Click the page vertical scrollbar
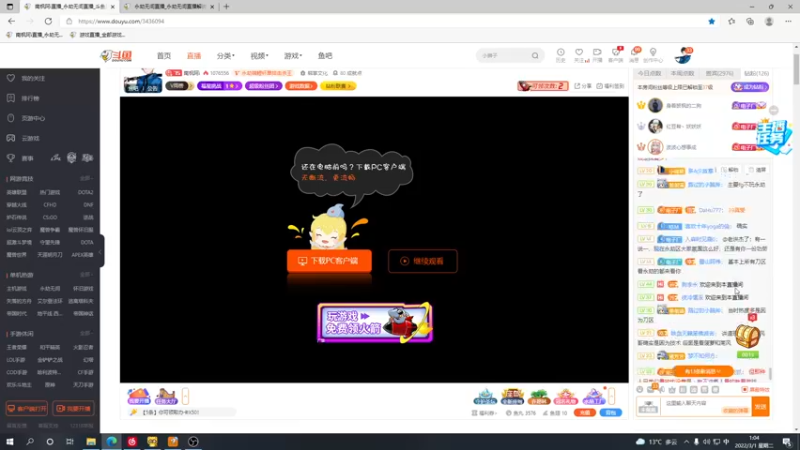 [796, 71]
